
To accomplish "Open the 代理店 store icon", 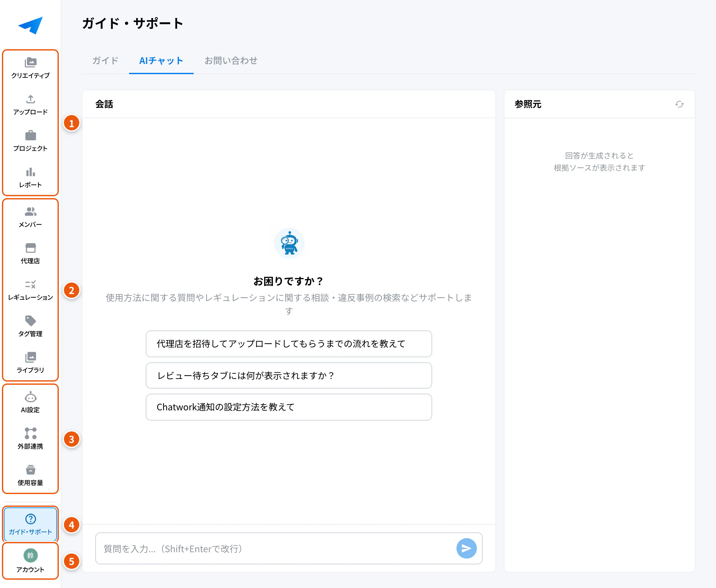I will pyautogui.click(x=30, y=248).
